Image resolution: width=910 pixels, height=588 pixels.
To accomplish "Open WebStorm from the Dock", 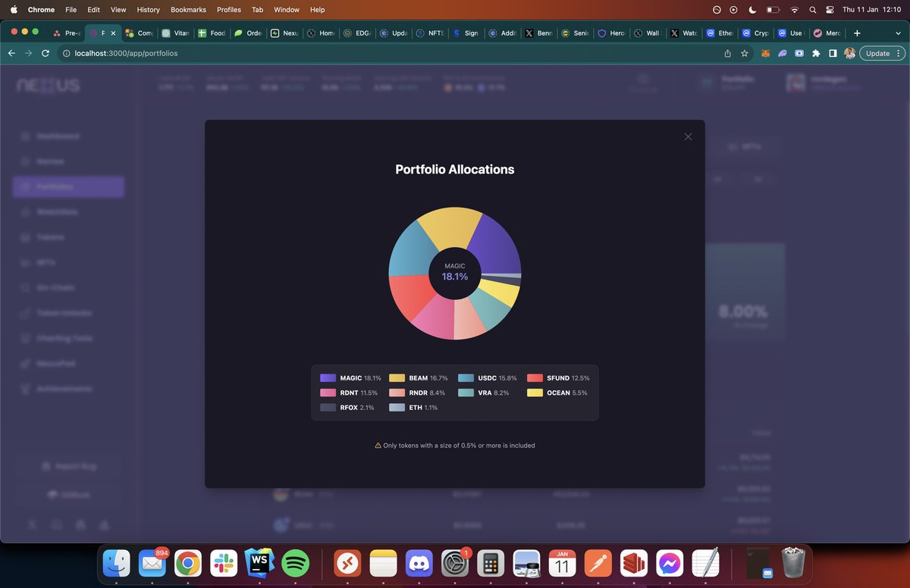I will click(x=259, y=564).
